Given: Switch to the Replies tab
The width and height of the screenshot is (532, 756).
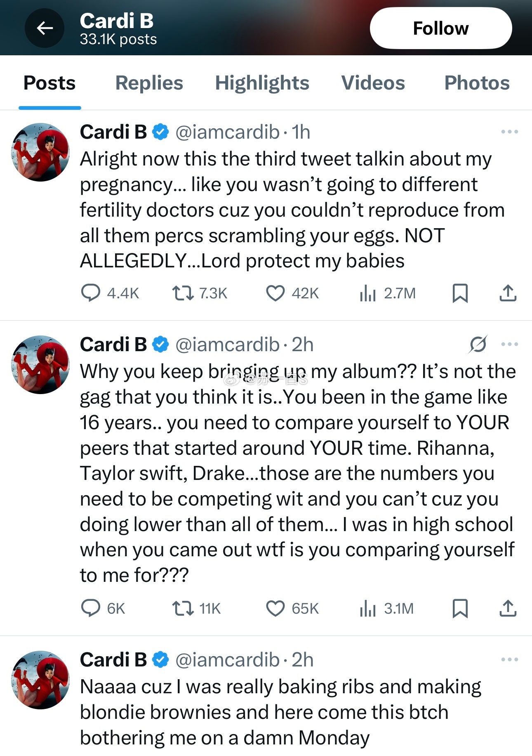Looking at the screenshot, I should pos(149,83).
